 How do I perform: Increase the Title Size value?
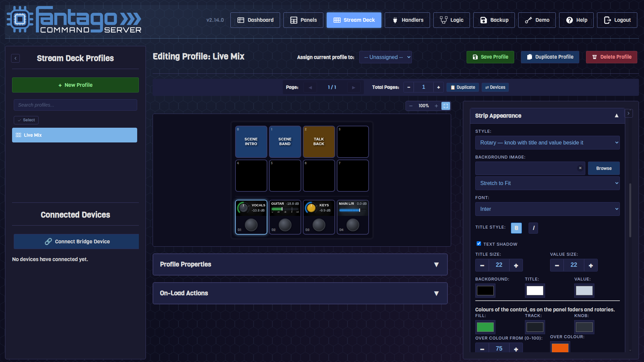[x=516, y=265]
